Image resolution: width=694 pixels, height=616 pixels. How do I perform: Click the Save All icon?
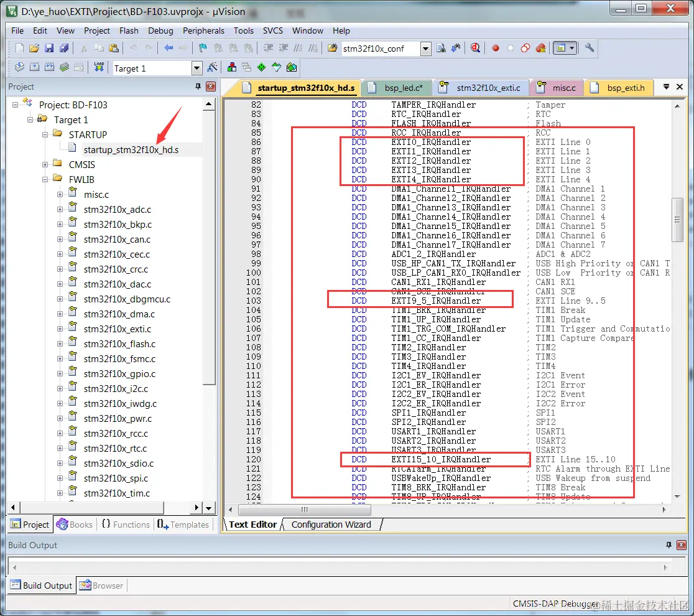[64, 48]
